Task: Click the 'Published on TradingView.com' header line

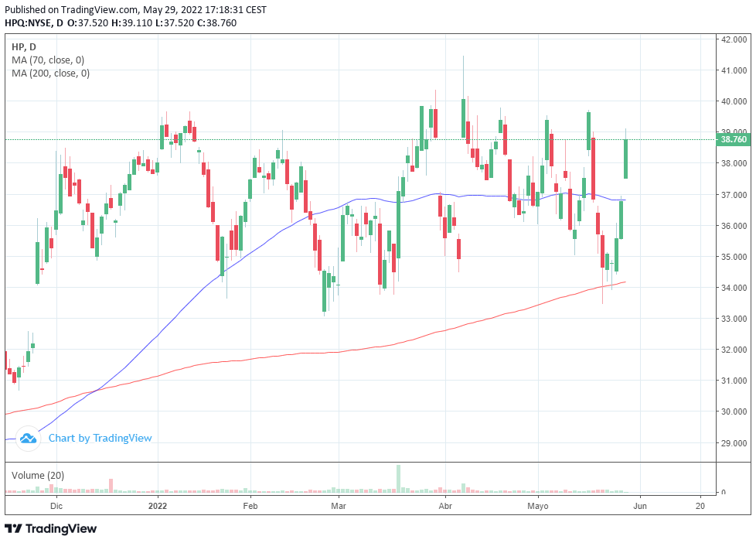Action: 135,9
